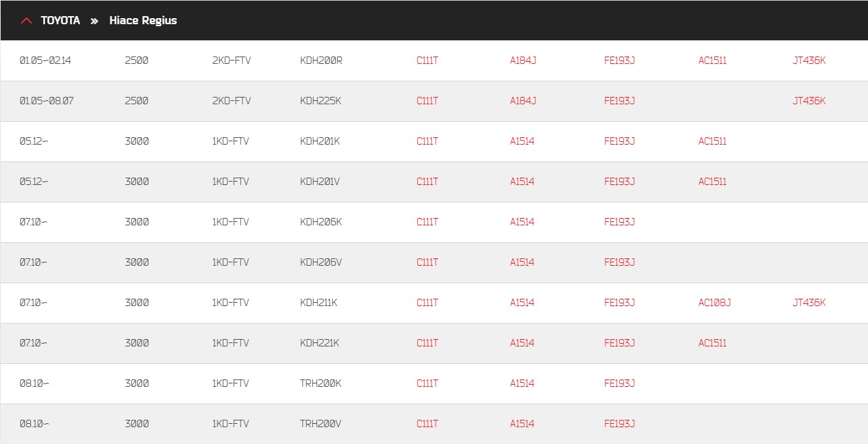Open JT436K link in KDH200R row
868x444 pixels.
coord(809,61)
